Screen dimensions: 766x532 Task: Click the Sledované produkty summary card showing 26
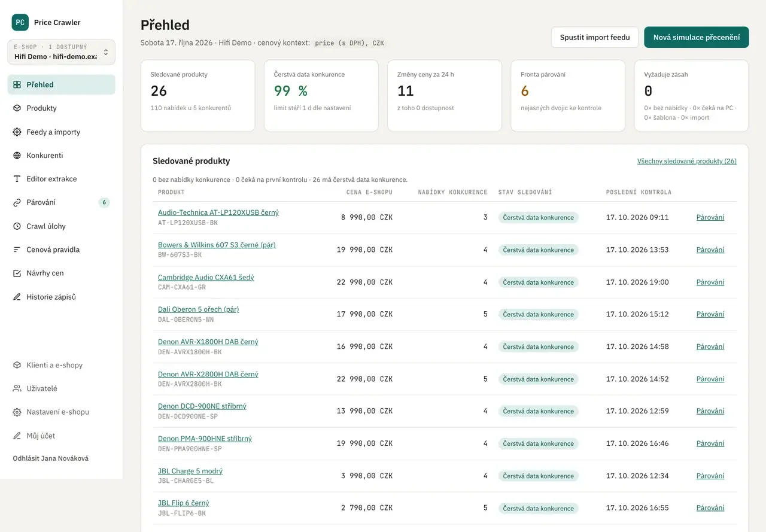pos(198,96)
